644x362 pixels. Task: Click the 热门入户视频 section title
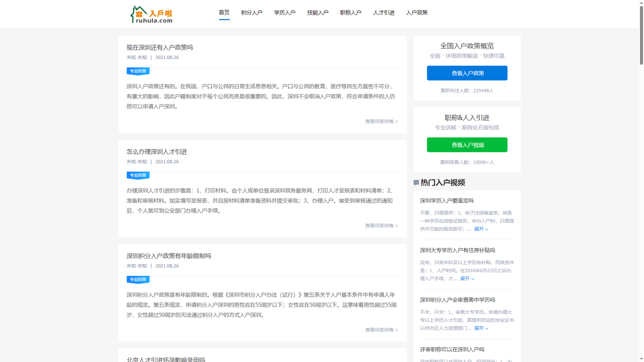443,183
